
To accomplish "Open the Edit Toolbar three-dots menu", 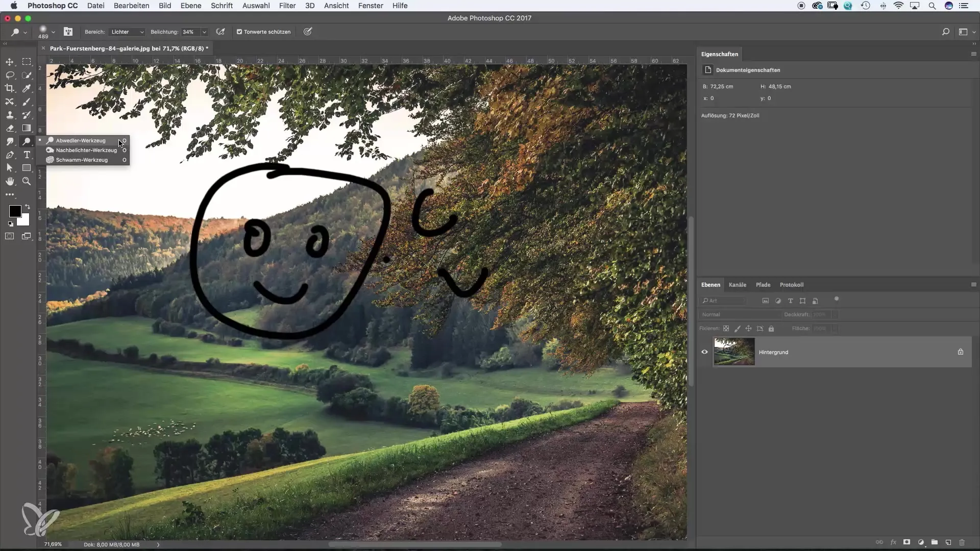I will 10,194.
